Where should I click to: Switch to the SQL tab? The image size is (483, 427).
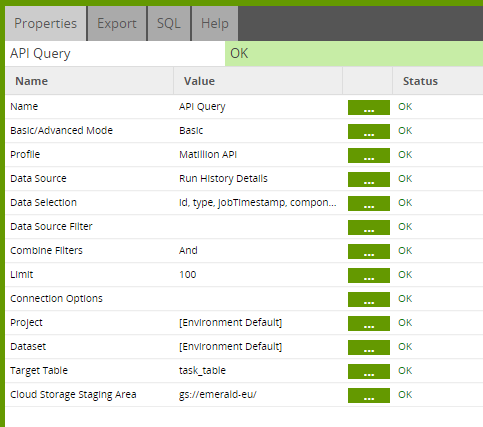(x=169, y=23)
